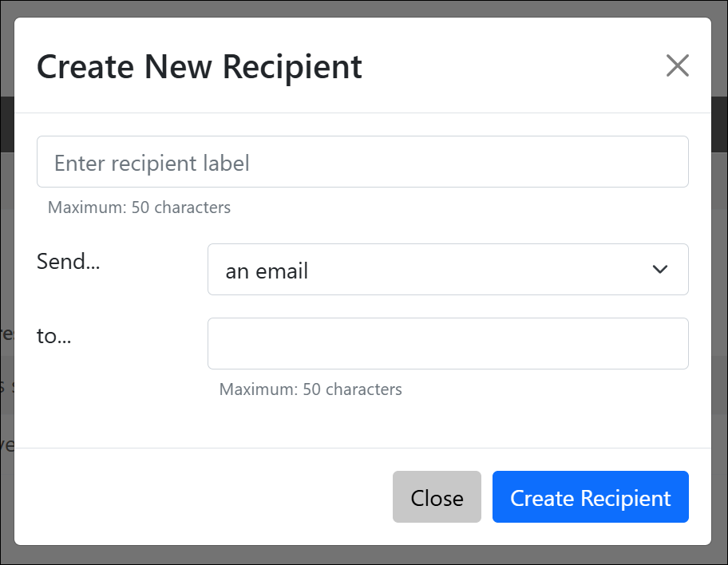728x565 pixels.
Task: Dismiss the dialog with the X icon
Action: click(x=677, y=65)
